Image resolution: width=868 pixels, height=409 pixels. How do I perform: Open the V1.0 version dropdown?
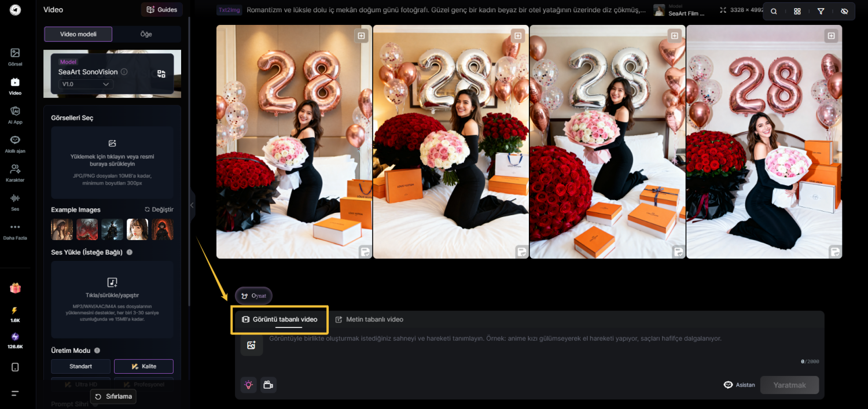(x=86, y=84)
